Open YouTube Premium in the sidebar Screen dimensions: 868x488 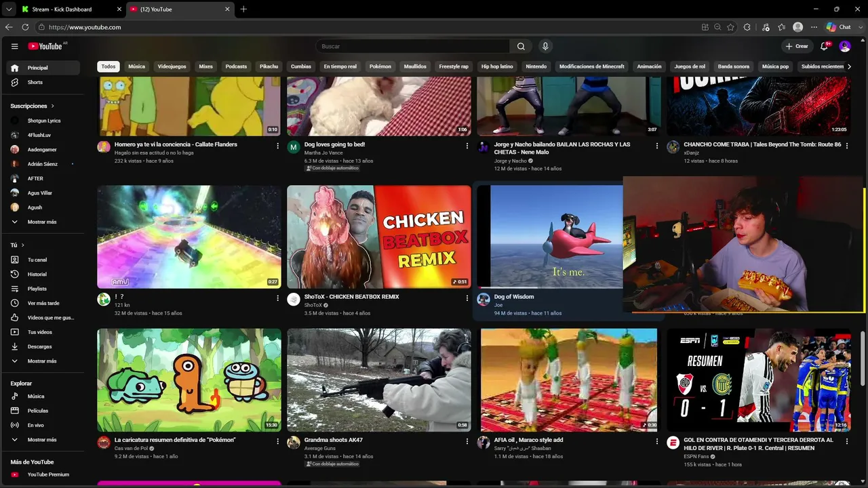(43, 474)
